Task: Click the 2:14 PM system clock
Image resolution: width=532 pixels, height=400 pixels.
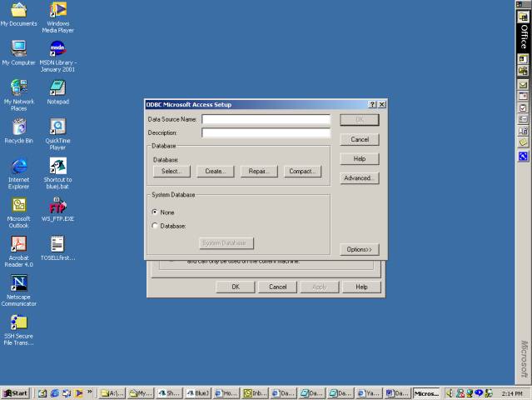Action: [512, 393]
